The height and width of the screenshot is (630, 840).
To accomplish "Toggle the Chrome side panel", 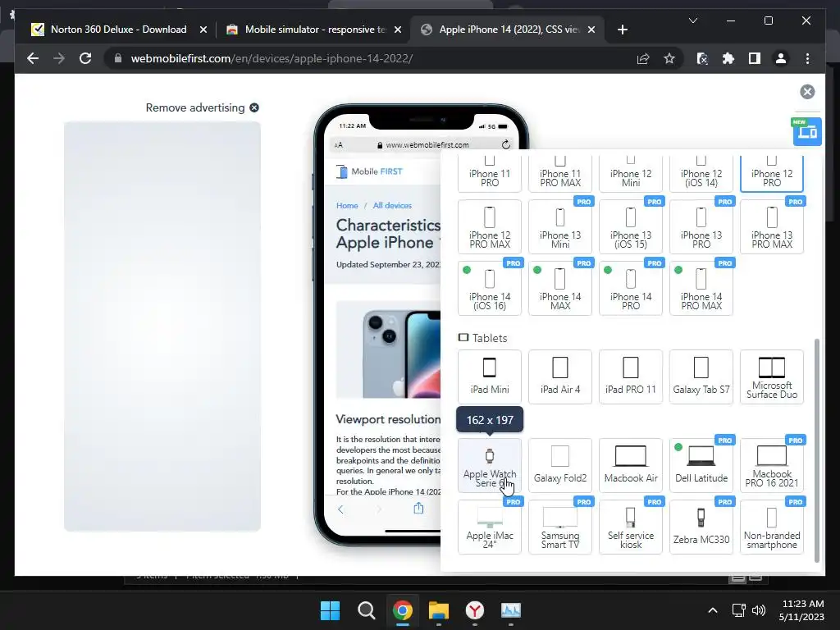I will (x=755, y=58).
